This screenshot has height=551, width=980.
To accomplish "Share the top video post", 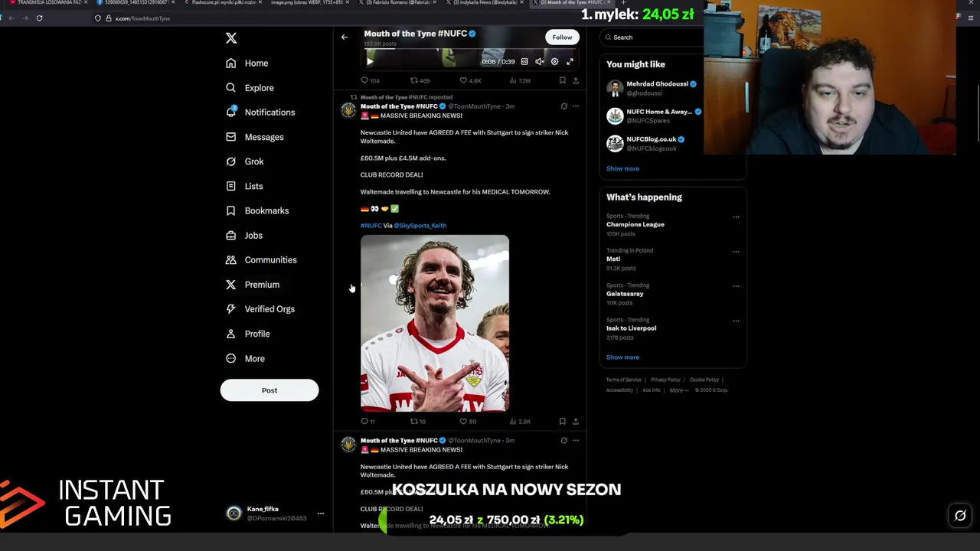I will [576, 80].
